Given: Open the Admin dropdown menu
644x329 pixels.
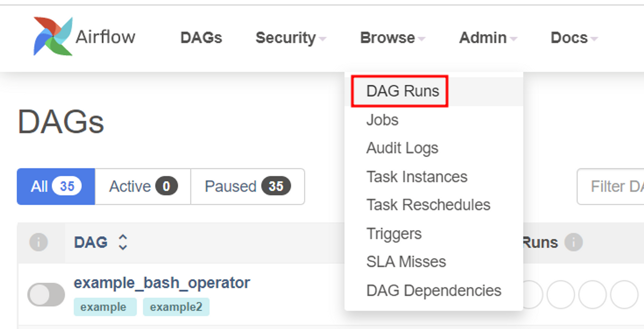Looking at the screenshot, I should coord(488,38).
